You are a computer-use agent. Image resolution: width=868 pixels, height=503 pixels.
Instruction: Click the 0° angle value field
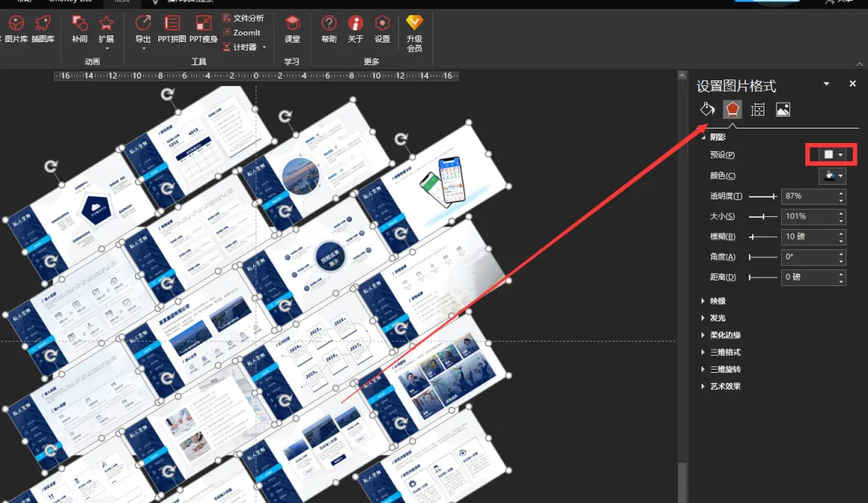pos(809,257)
